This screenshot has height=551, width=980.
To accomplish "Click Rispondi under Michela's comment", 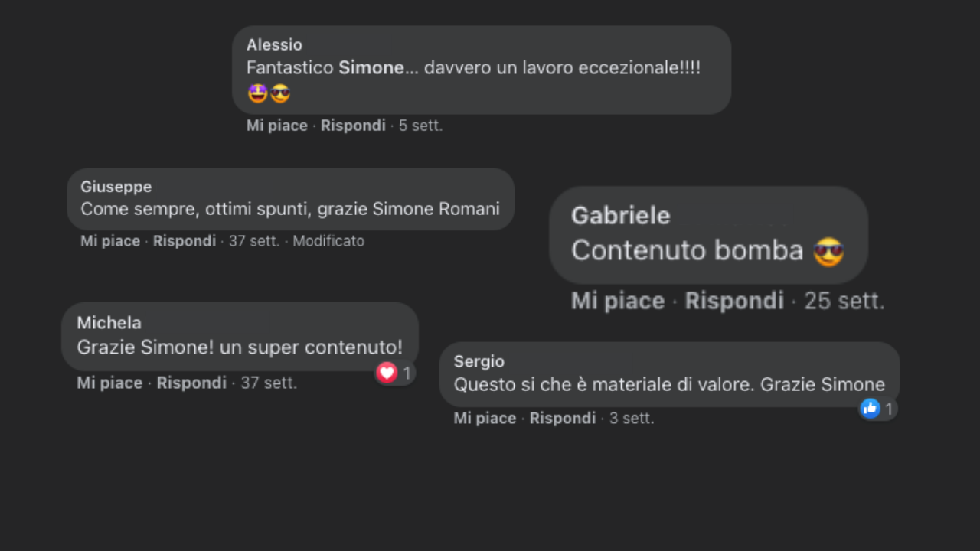I will pos(191,383).
